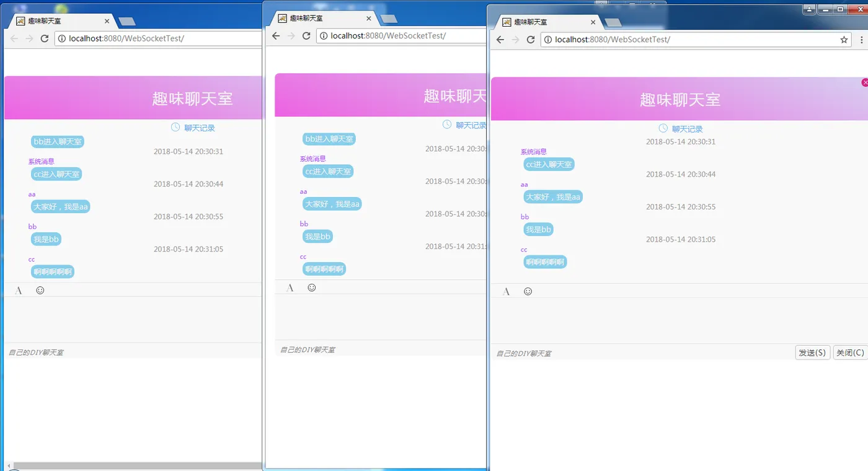868x471 pixels.
Task: Minimize the right browser window
Action: coord(825,9)
